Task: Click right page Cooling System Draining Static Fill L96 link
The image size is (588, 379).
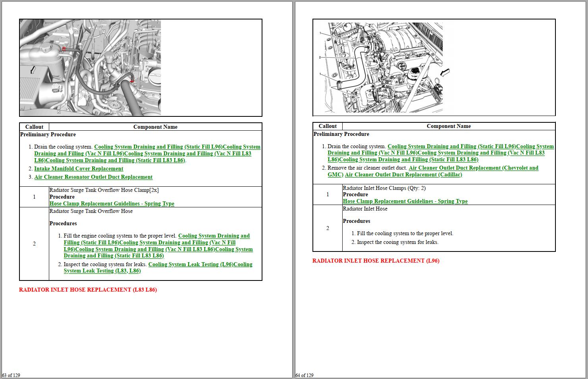Action: [451, 147]
